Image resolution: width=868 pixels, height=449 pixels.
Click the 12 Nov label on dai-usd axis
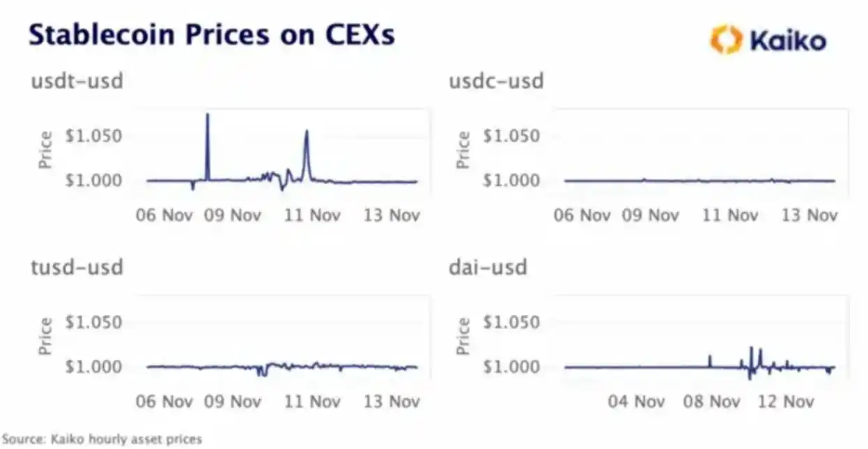coord(786,402)
